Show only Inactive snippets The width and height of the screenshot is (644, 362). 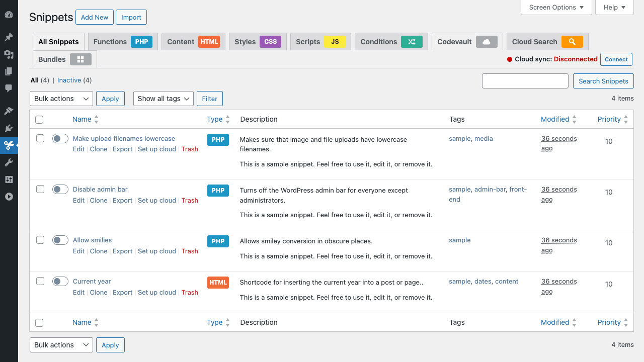coord(69,80)
